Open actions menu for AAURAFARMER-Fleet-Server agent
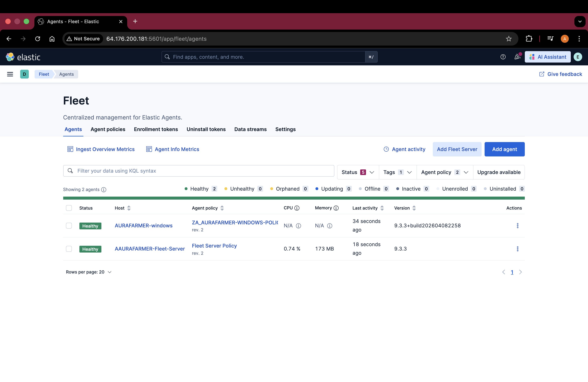 click(518, 249)
